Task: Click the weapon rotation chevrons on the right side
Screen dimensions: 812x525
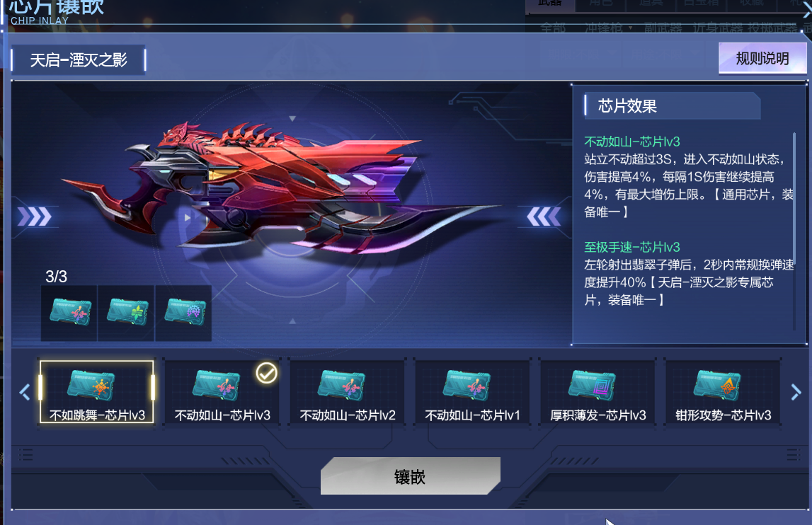Action: point(544,217)
